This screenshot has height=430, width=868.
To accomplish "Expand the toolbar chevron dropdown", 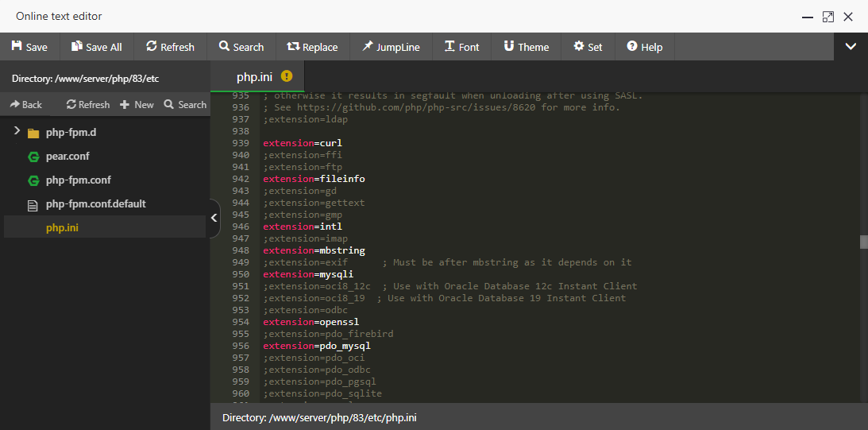I will pos(851,47).
